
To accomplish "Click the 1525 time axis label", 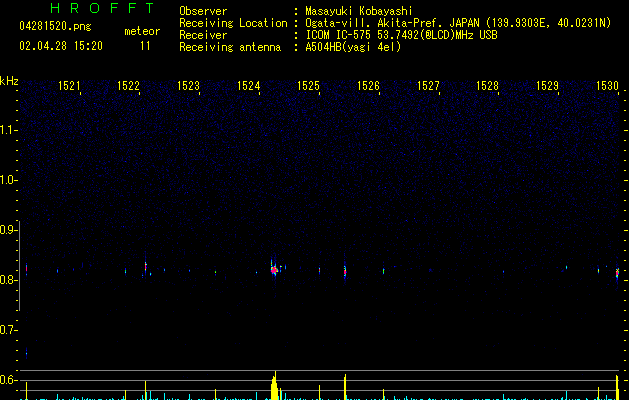I will [x=308, y=85].
